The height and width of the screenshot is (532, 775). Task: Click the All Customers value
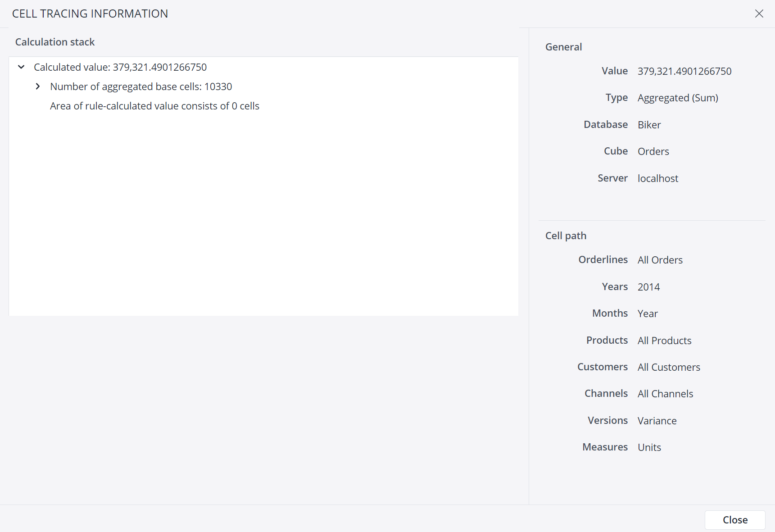click(x=669, y=367)
